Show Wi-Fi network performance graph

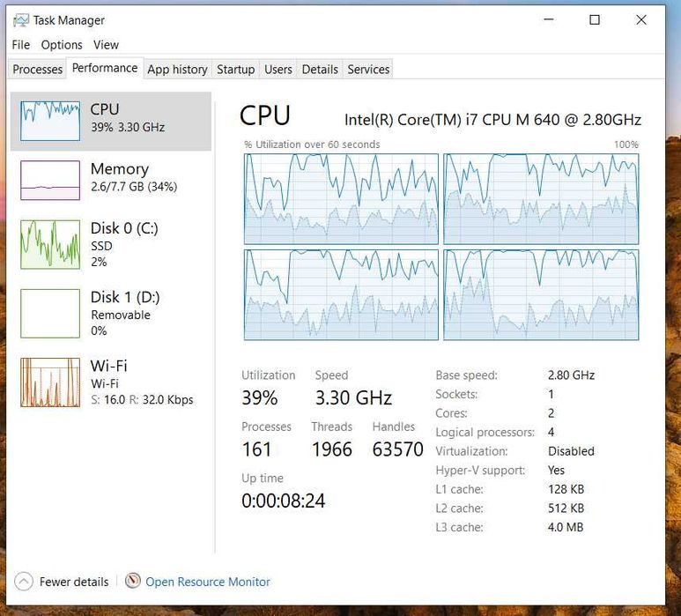point(50,382)
